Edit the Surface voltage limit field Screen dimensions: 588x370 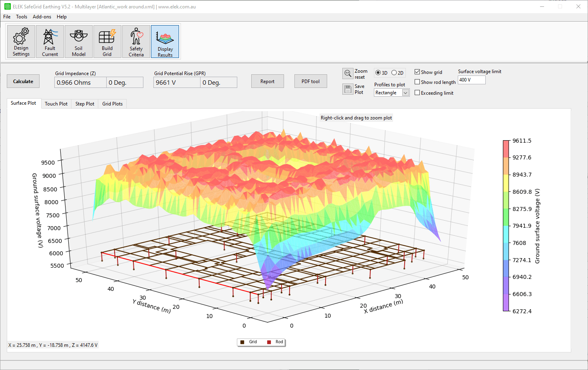[471, 80]
